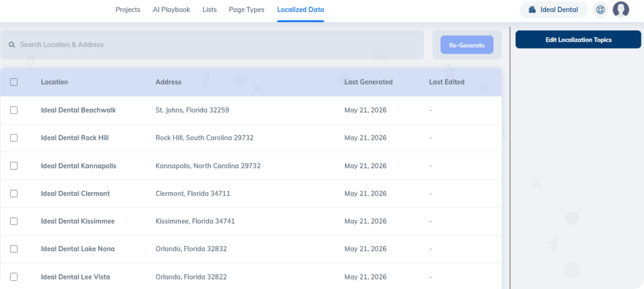Image resolution: width=644 pixels, height=289 pixels.
Task: Click address Kannapolis, North Carolina 29732
Action: tap(208, 166)
